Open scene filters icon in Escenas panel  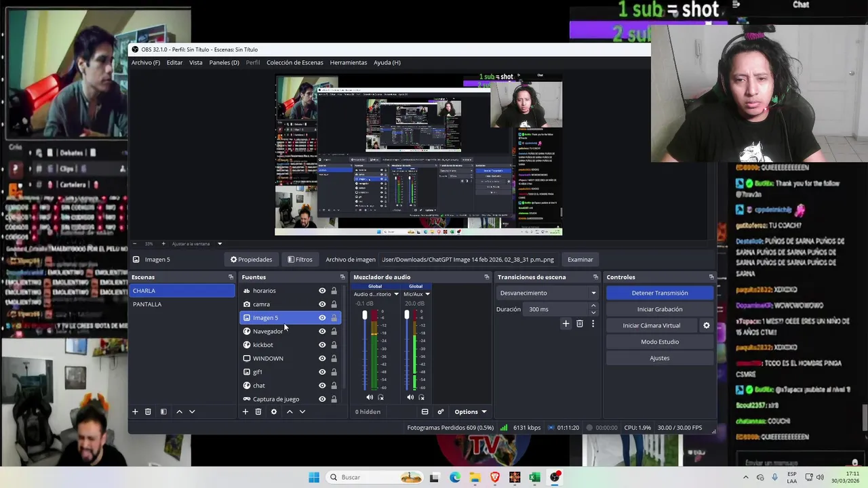[163, 411]
